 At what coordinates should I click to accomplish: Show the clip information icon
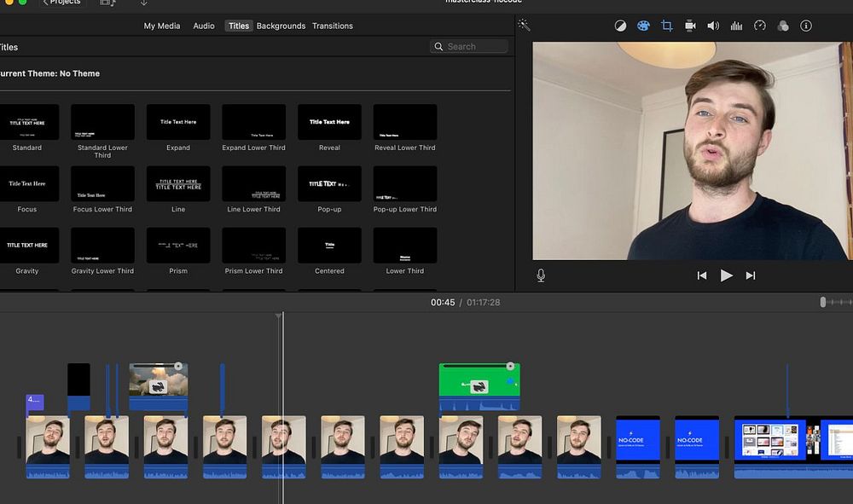[806, 26]
